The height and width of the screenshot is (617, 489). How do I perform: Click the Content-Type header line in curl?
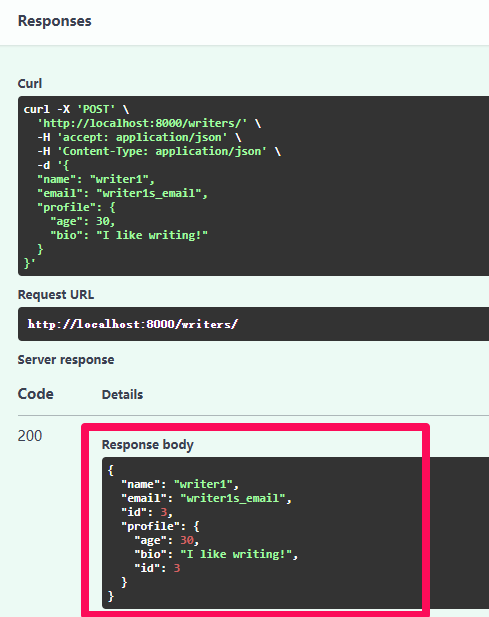(x=159, y=151)
